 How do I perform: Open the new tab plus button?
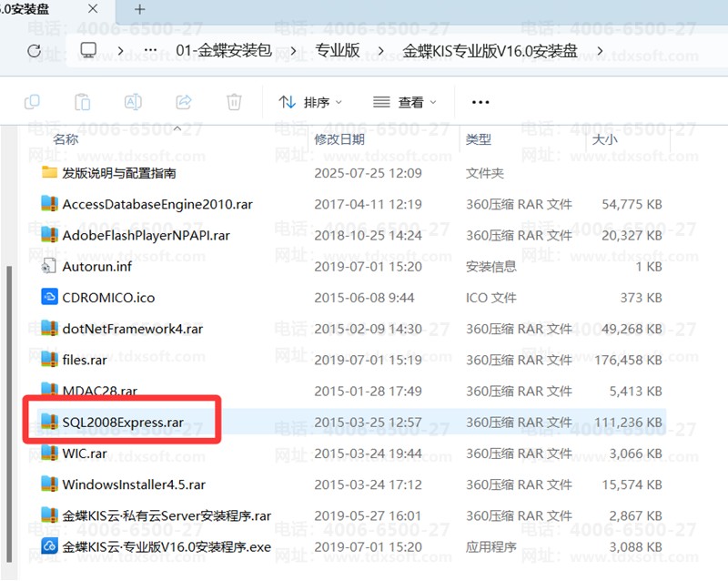(x=139, y=9)
